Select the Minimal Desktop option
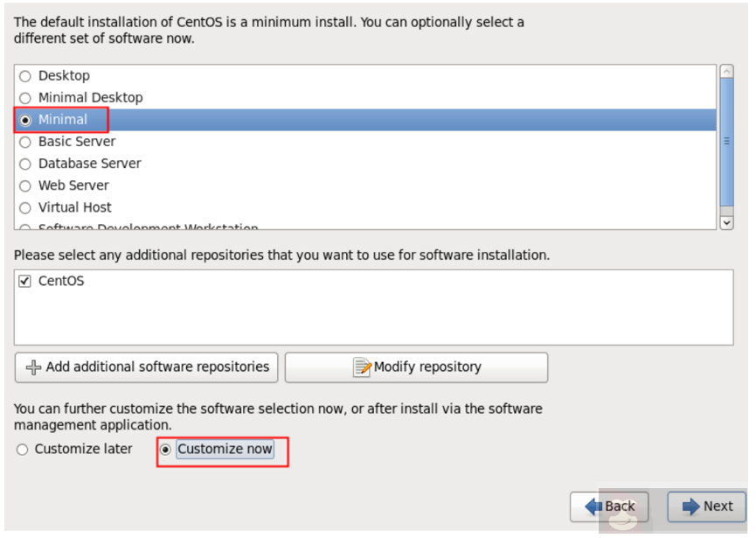The height and width of the screenshot is (538, 756). coord(25,97)
